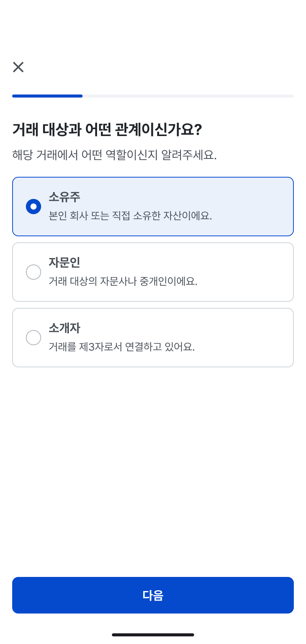Click the white 소개자 option card

[x=247, y=338]
